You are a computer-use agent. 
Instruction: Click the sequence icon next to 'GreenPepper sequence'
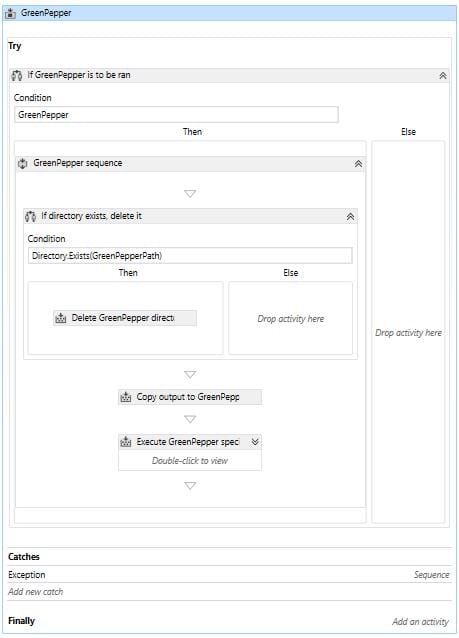point(23,164)
